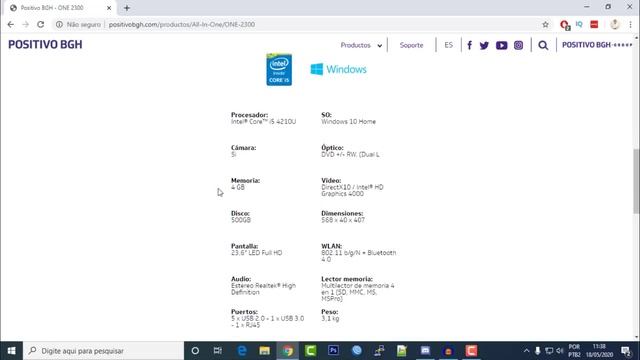Open the Instagram icon link
Image resolution: width=640 pixels, height=360 pixels.
click(518, 45)
